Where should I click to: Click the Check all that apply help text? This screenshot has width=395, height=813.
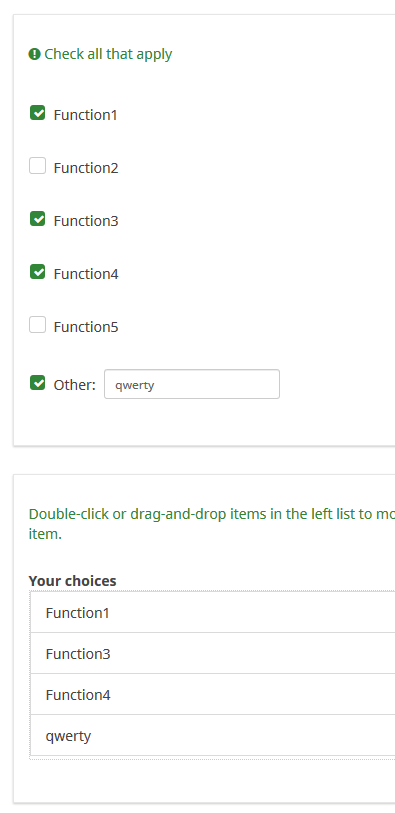coord(108,54)
